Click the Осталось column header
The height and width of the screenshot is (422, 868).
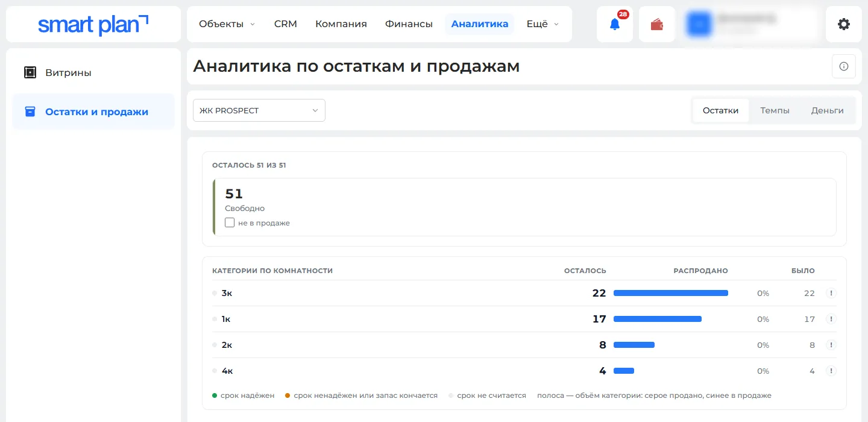(x=585, y=271)
